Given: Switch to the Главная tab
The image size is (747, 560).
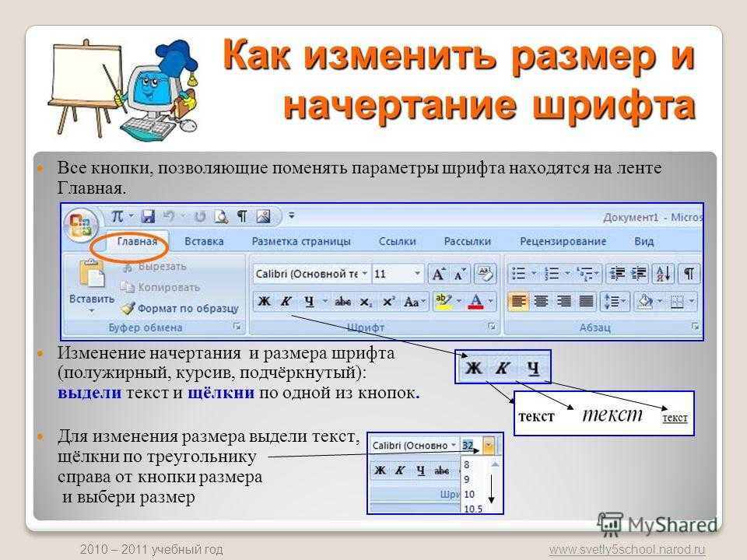Looking at the screenshot, I should [137, 241].
